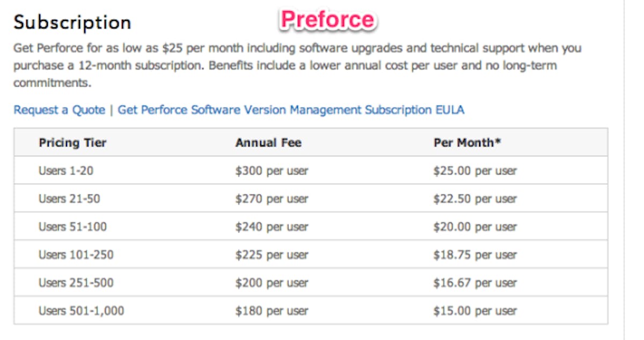Click the pink Preforce annotation label

point(327,20)
